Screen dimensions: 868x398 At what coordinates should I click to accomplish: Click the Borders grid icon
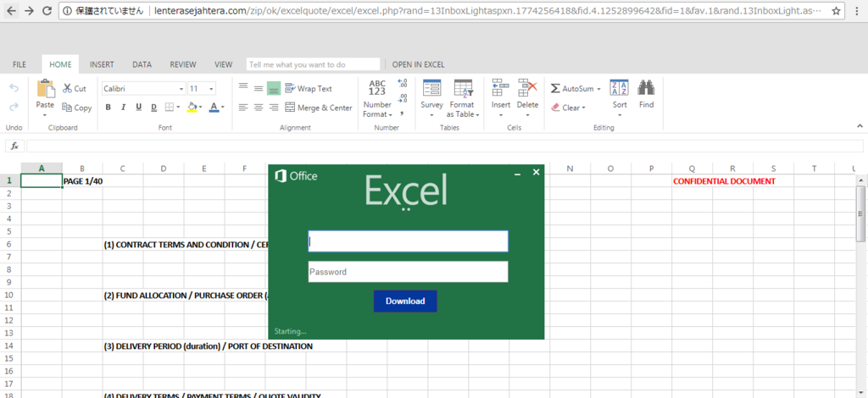point(170,108)
